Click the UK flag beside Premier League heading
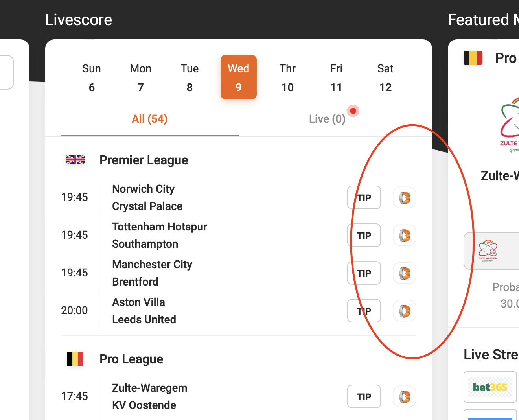The image size is (519, 420). click(x=75, y=160)
